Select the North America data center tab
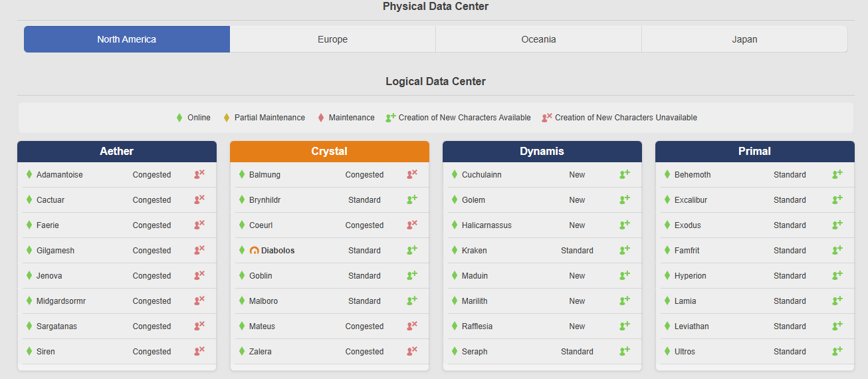868x379 pixels. [x=127, y=39]
